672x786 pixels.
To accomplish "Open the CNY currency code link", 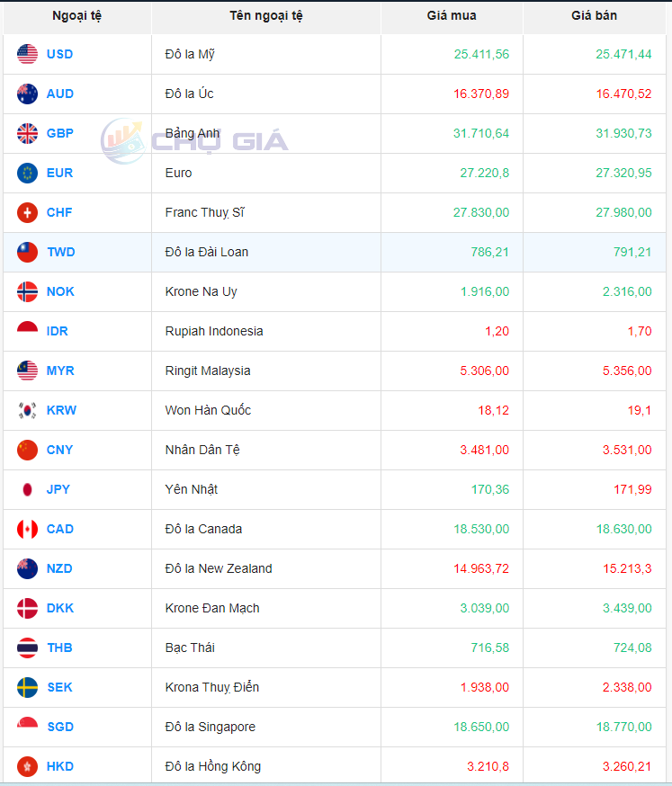I will point(59,450).
